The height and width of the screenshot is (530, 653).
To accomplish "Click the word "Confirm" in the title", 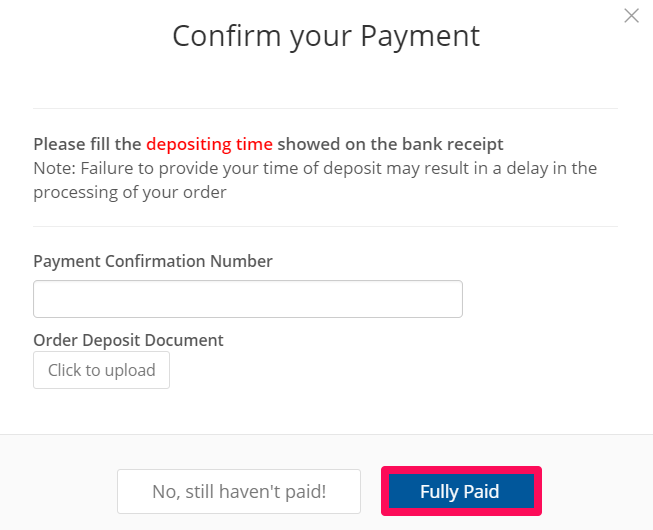I will [x=226, y=36].
